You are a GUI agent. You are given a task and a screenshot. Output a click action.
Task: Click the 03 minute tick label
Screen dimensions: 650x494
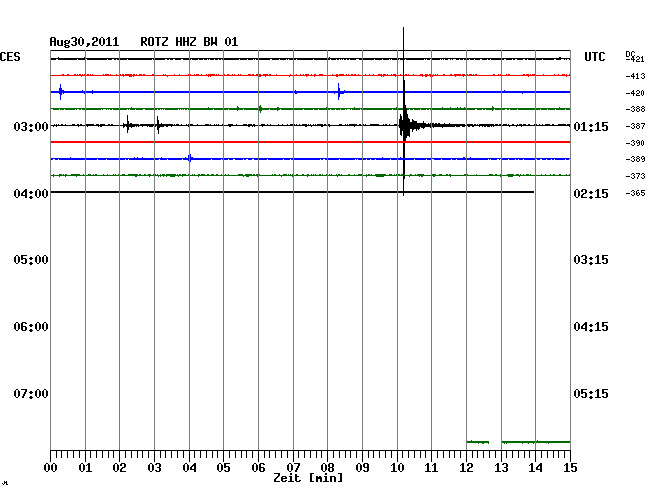coord(154,468)
